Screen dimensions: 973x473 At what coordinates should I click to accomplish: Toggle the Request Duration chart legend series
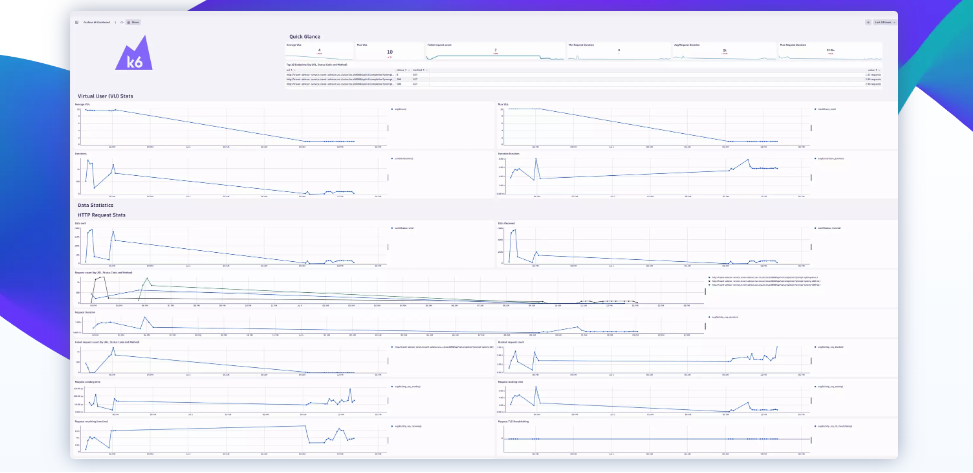tap(723, 317)
